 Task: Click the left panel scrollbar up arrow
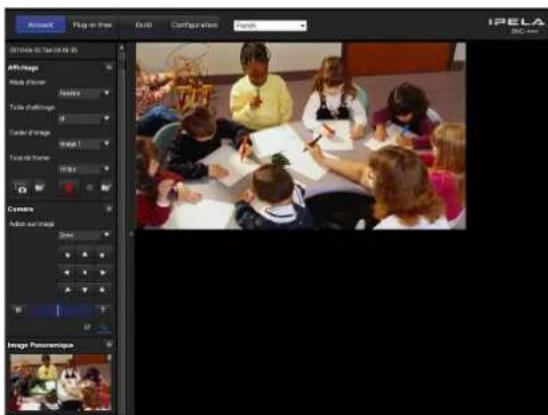click(x=122, y=47)
